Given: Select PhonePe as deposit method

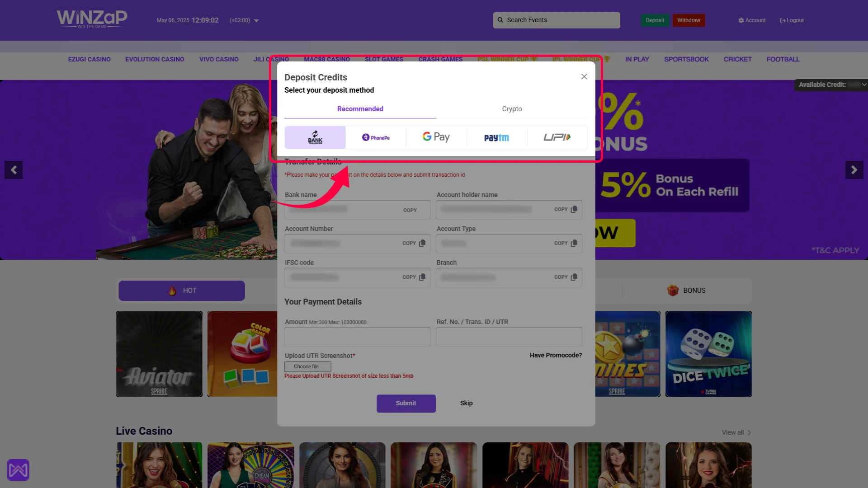Looking at the screenshot, I should (375, 137).
